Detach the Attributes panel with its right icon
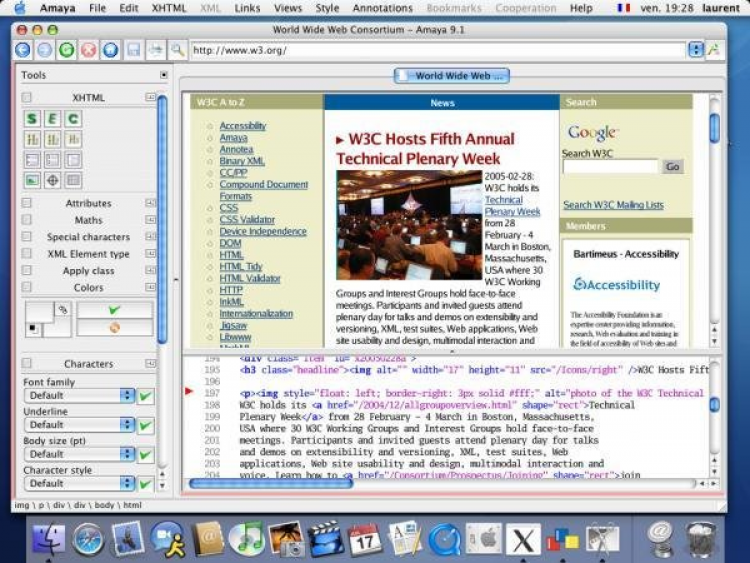Image resolution: width=750 pixels, height=563 pixels. click(150, 203)
